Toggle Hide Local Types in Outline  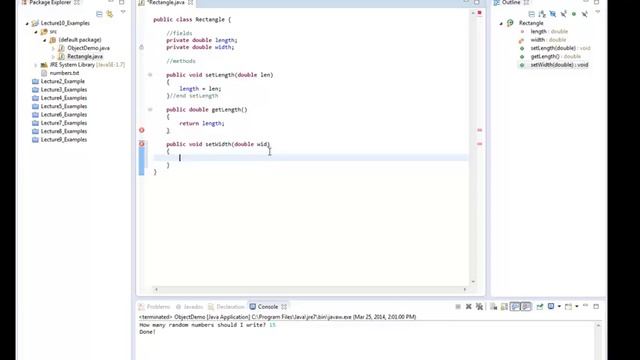[x=584, y=14]
